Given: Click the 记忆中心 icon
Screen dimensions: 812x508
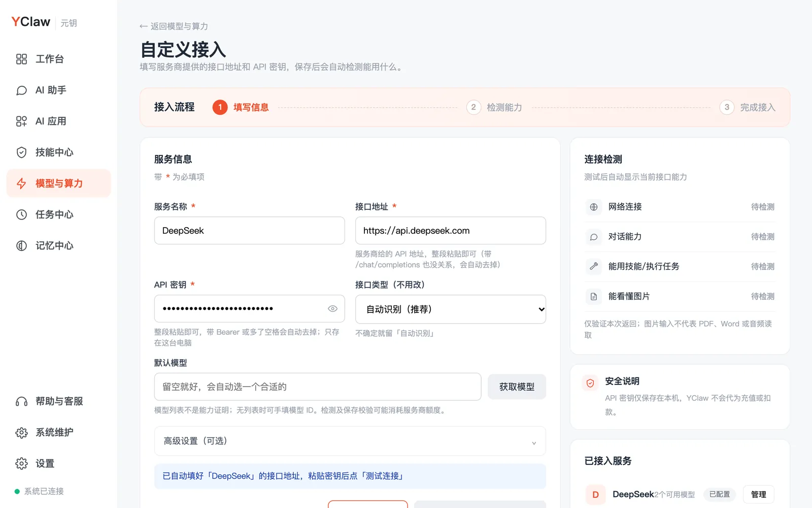Looking at the screenshot, I should [21, 246].
